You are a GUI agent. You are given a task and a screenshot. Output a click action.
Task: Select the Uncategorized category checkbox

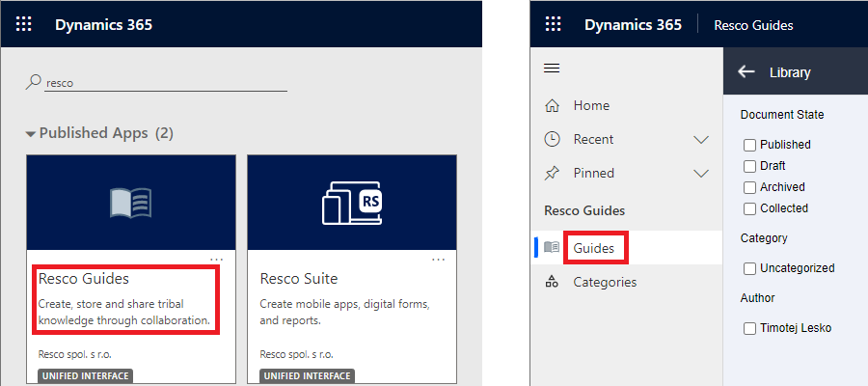pyautogui.click(x=749, y=268)
